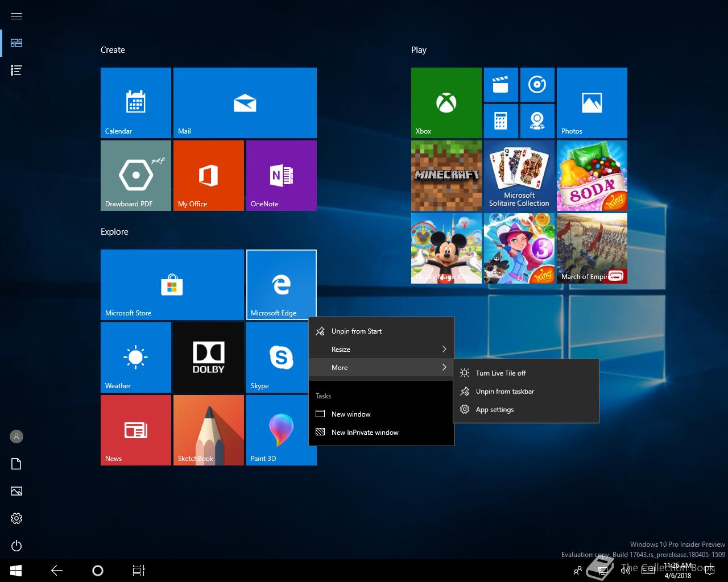Open the Maps small tile
The height and width of the screenshot is (582, 728).
tap(537, 121)
